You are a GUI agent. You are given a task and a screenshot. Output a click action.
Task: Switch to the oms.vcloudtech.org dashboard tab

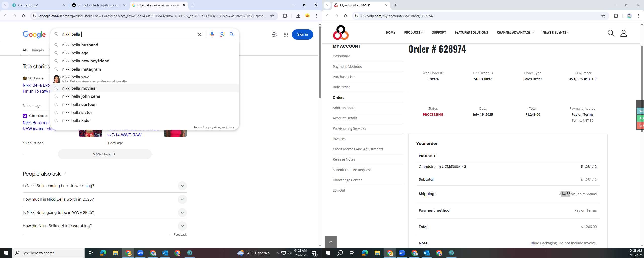tap(99, 5)
